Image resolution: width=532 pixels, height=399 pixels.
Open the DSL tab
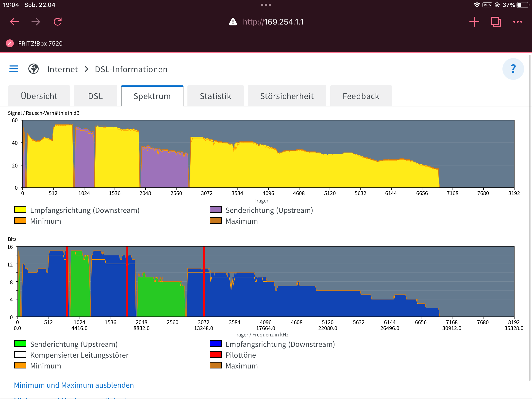click(95, 96)
